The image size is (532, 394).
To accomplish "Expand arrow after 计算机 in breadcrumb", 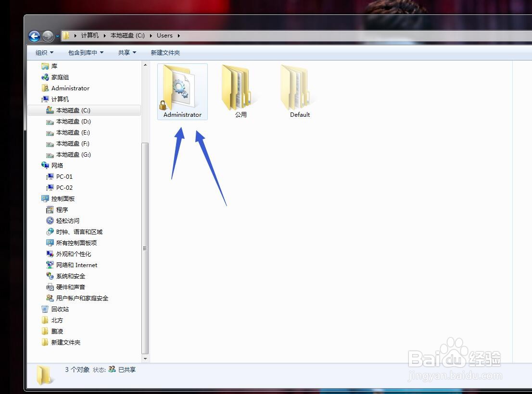I will [105, 36].
